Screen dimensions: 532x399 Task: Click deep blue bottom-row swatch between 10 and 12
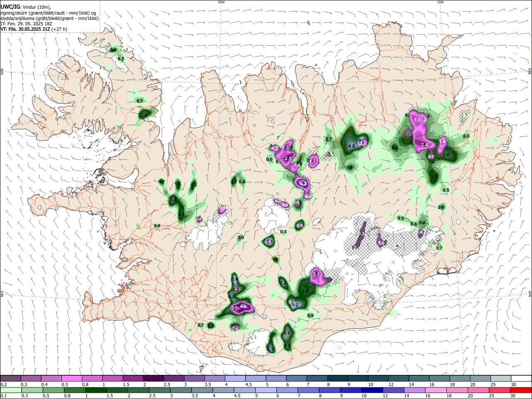pyautogui.click(x=371, y=390)
